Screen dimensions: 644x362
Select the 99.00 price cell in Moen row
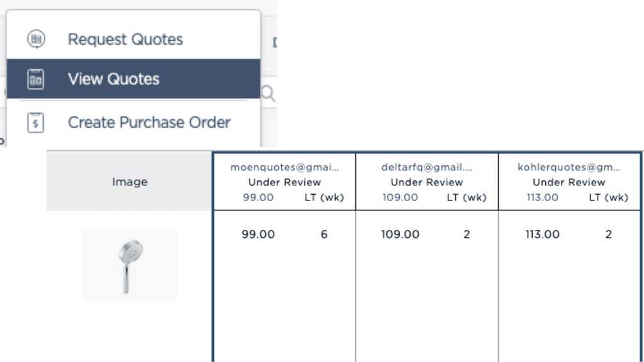258,234
